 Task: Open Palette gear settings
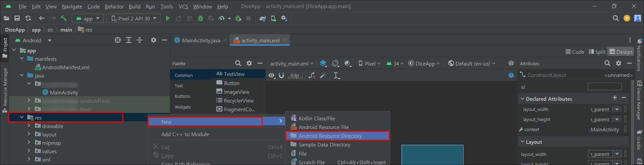(249, 63)
